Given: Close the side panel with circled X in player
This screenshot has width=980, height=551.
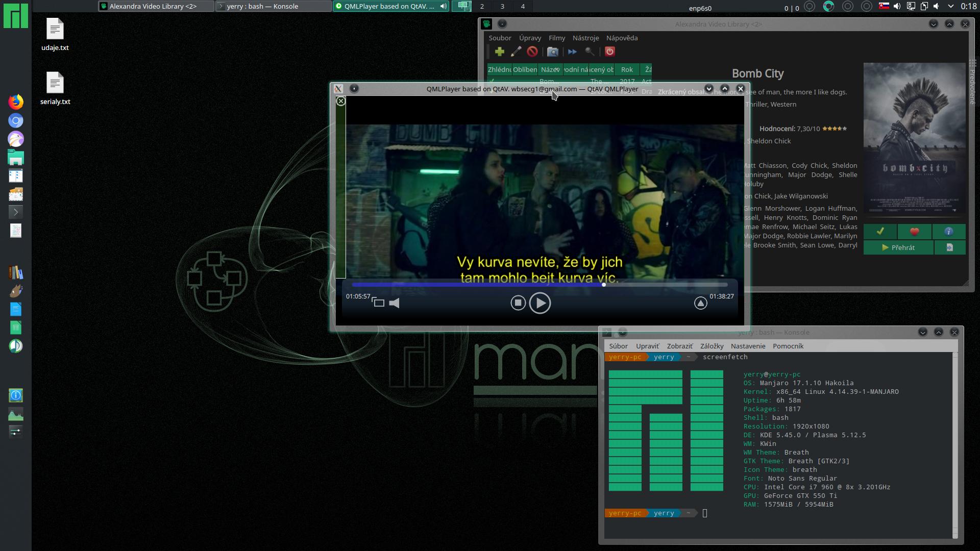Looking at the screenshot, I should point(341,102).
